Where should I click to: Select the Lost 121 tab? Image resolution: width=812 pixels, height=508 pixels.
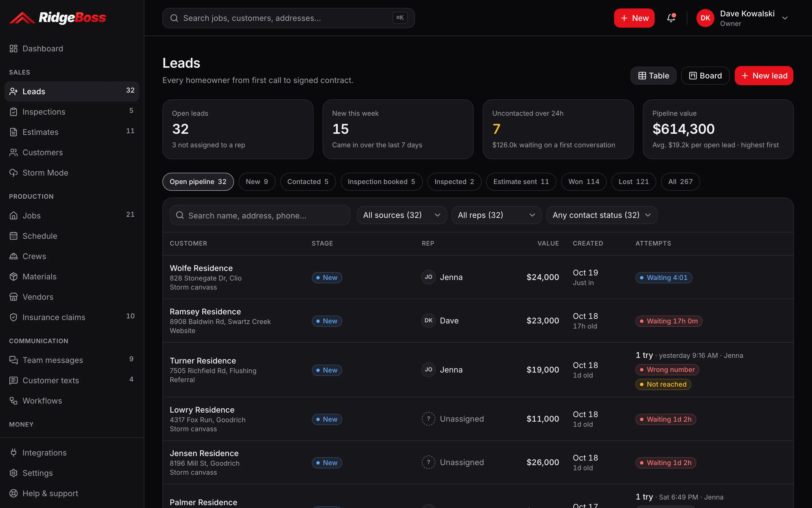[x=634, y=182]
